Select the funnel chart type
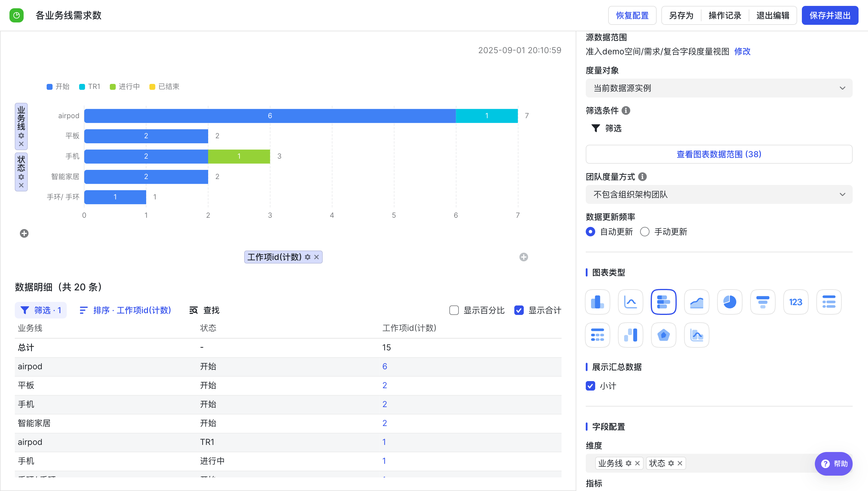The image size is (868, 491). point(763,302)
